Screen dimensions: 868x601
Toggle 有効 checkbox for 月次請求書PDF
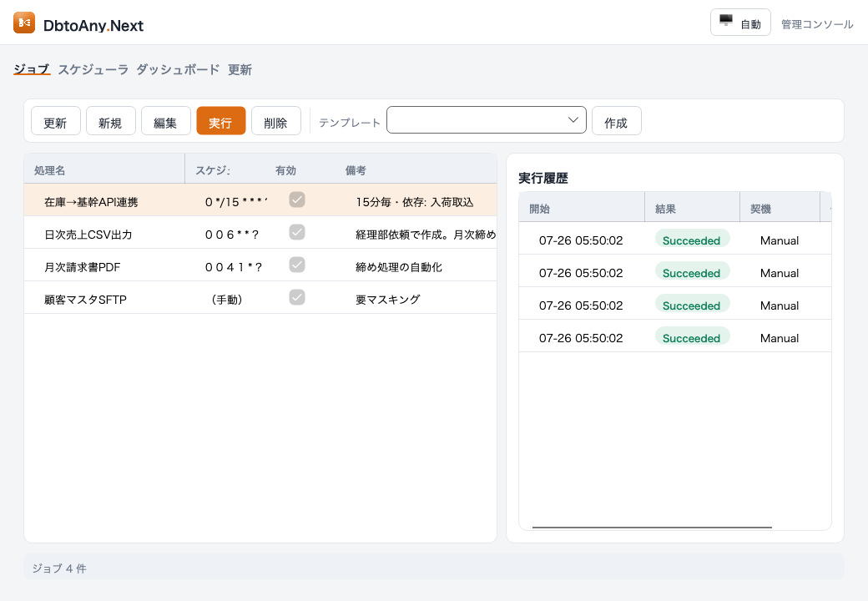[297, 265]
